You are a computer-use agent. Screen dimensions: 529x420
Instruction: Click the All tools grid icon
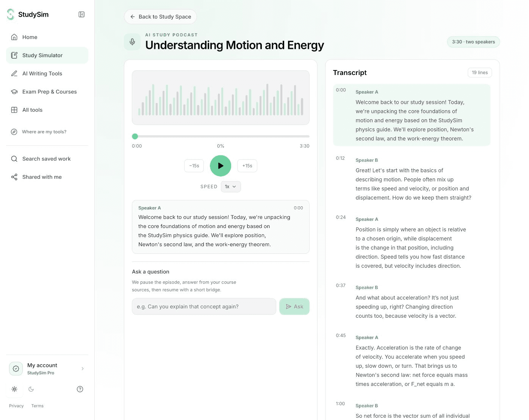14,110
